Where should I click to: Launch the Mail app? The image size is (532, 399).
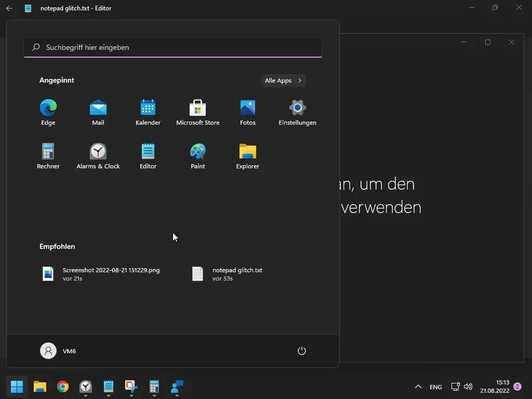click(98, 112)
